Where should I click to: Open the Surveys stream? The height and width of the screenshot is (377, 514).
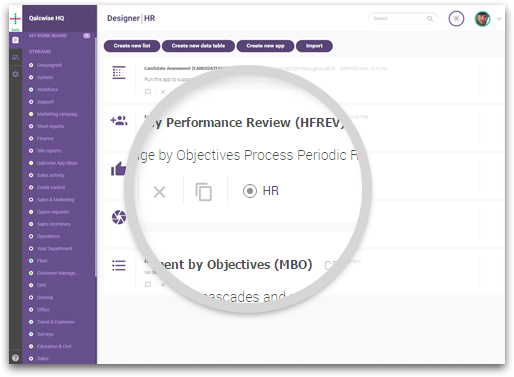coord(45,334)
